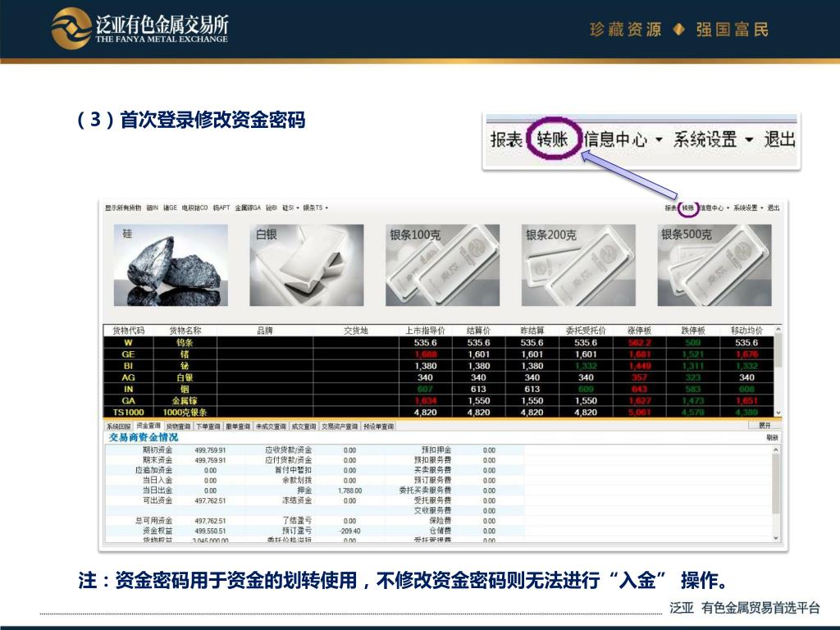The height and width of the screenshot is (630, 840).
Task: Click the large 退出 in the enlarged callout
Action: click(779, 139)
